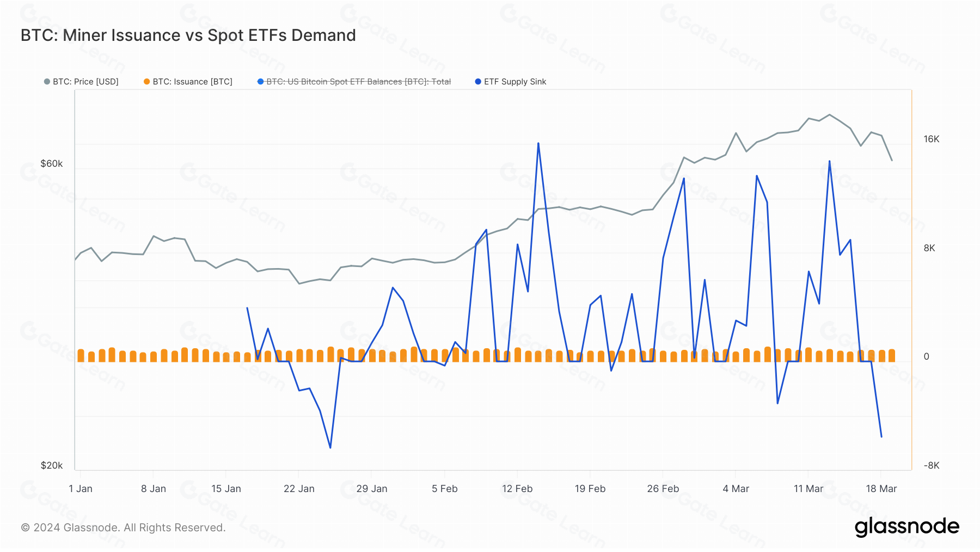The height and width of the screenshot is (552, 980).
Task: Click the blue dot beside the struck-through ETF Balances label
Action: coord(260,82)
